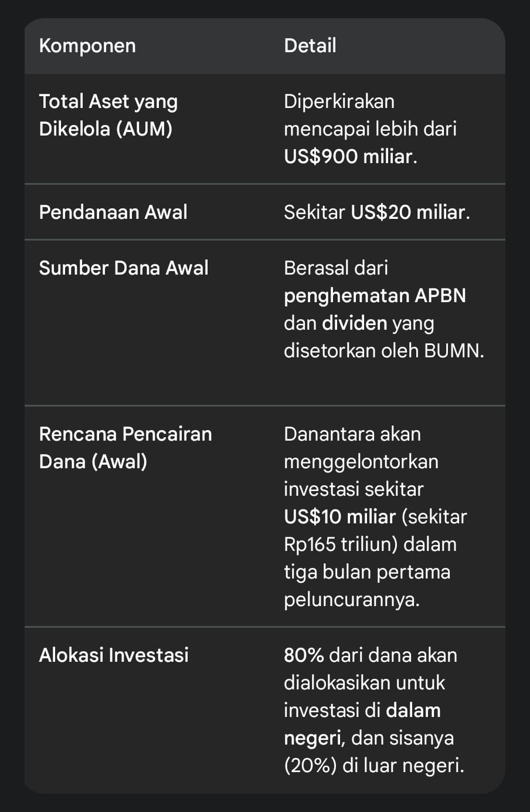This screenshot has height=812, width=530.
Task: Click the bold 80% figure
Action: pos(303,655)
